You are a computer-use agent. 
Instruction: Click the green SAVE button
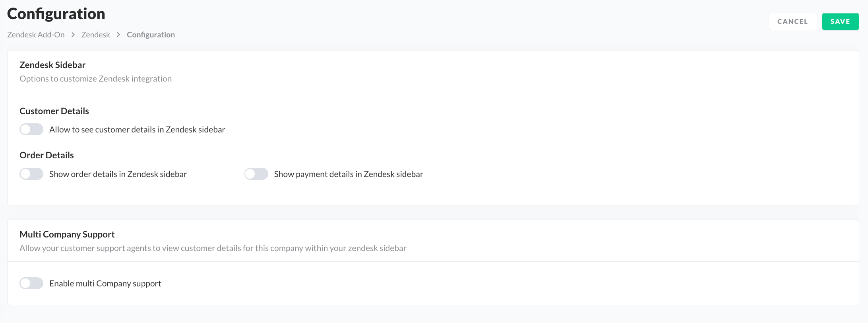[840, 21]
